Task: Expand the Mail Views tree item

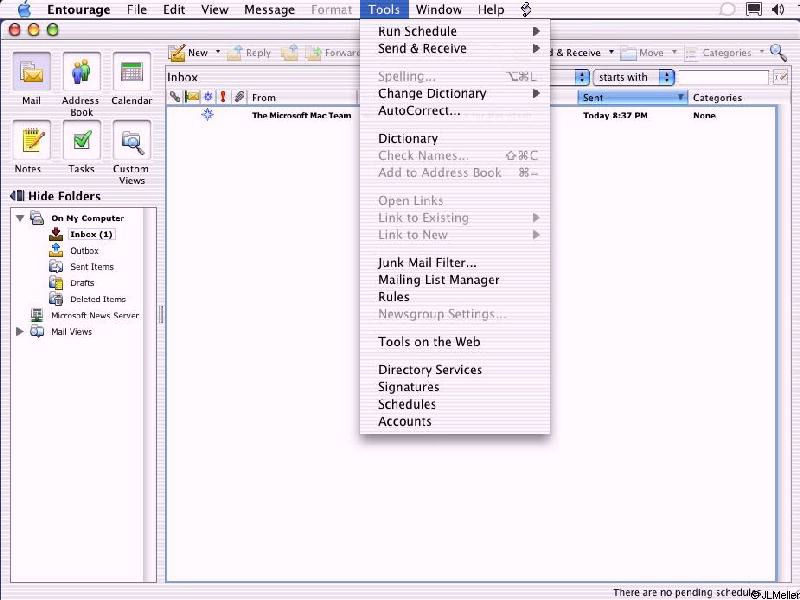Action: pyautogui.click(x=20, y=332)
